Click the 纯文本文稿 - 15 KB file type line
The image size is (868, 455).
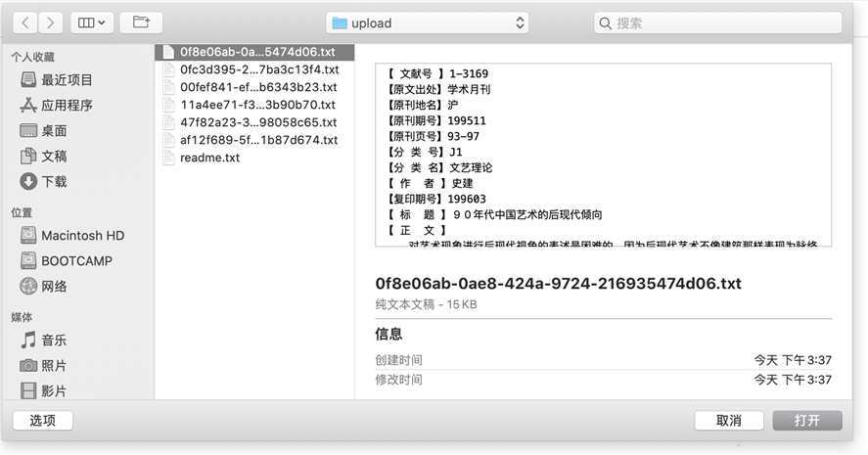(426, 304)
